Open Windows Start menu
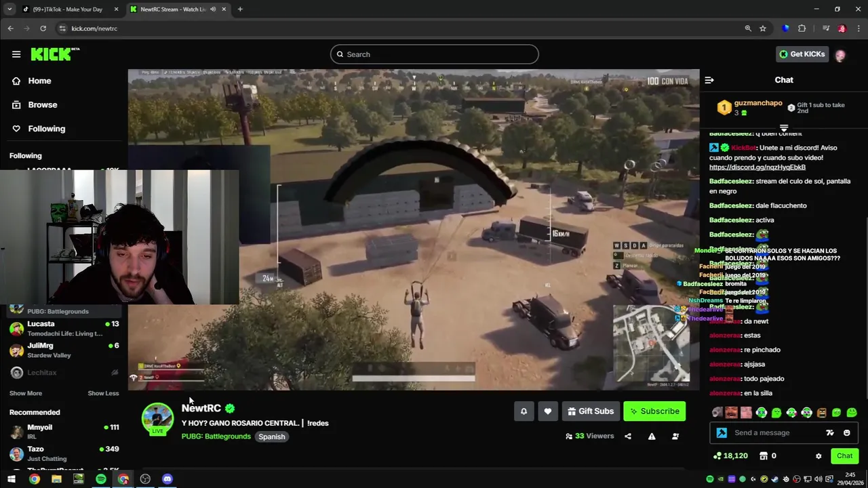Screen dimensions: 868x488 [11, 479]
